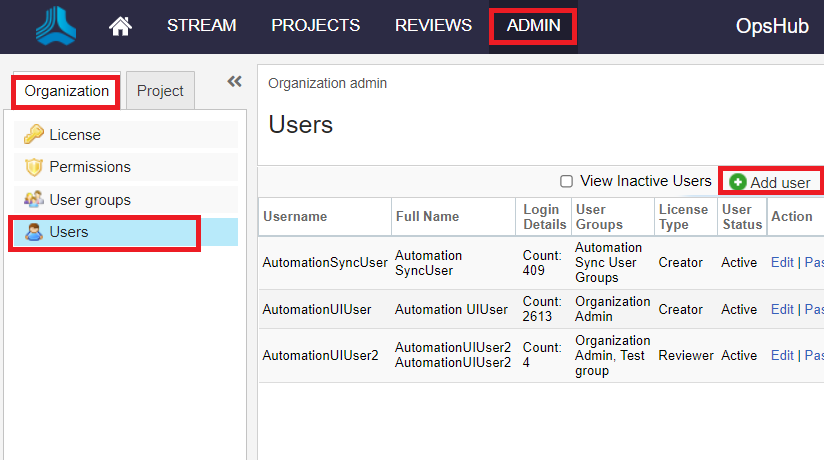Sort by Username column header
Screen dimensions: 824x460
295,216
